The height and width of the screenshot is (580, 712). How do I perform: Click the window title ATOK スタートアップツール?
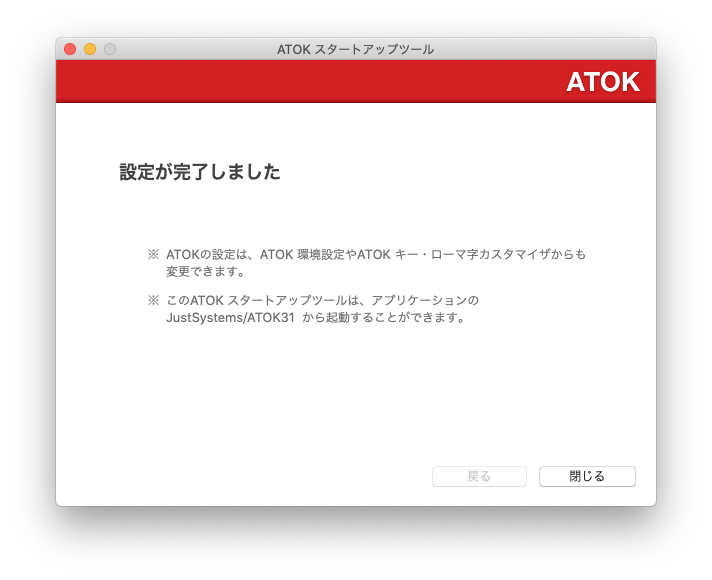click(356, 49)
